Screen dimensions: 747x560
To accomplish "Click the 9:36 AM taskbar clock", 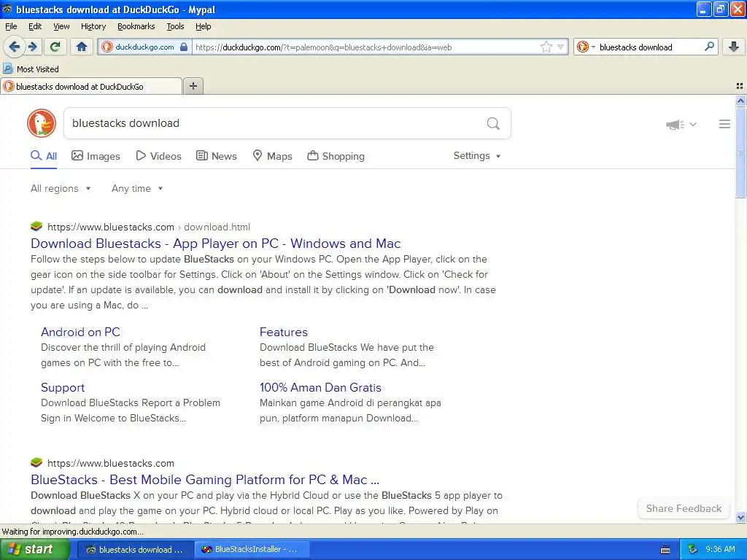I will click(720, 549).
